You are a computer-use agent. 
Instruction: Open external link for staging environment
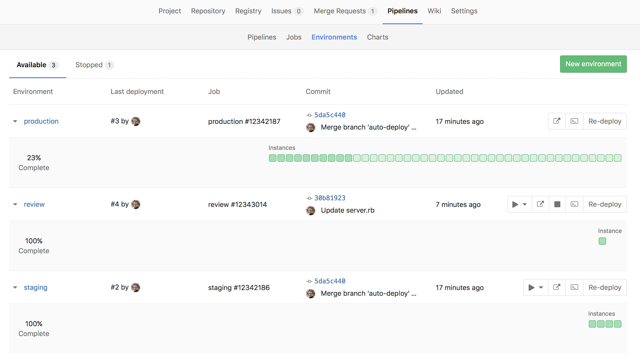coord(557,287)
